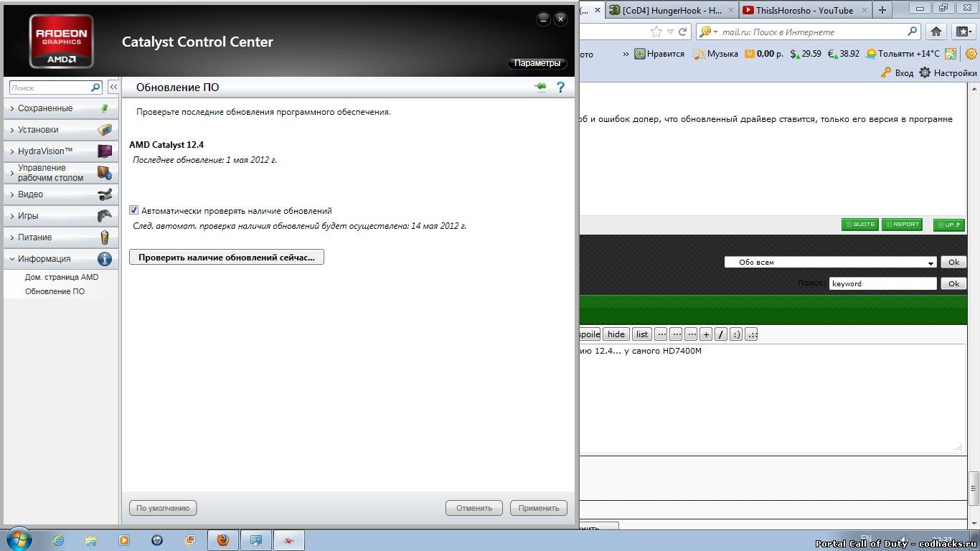The width and height of the screenshot is (980, 551).
Task: Click the green pin icon near help
Action: pos(540,87)
